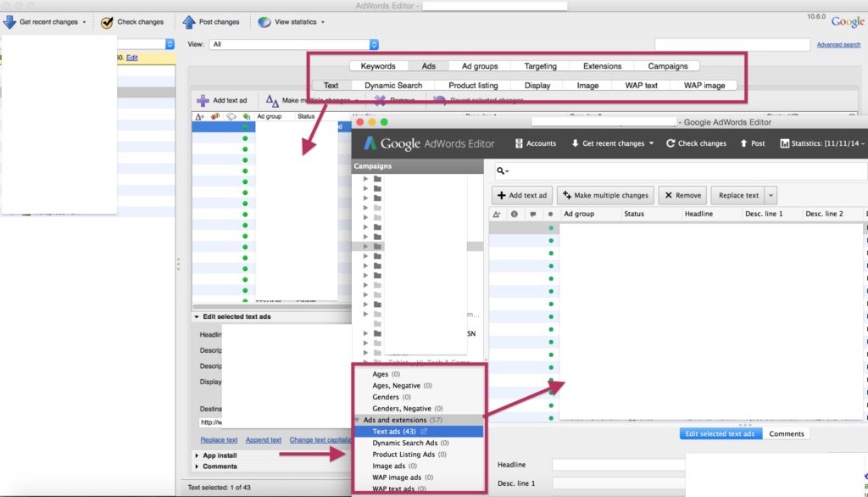
Task: Select the WAP image tab
Action: pyautogui.click(x=704, y=86)
